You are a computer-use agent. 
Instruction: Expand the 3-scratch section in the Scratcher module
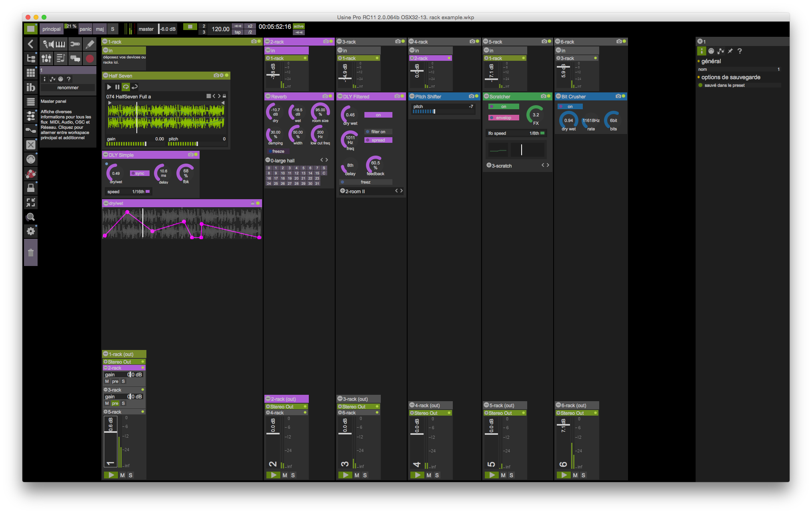click(x=489, y=165)
